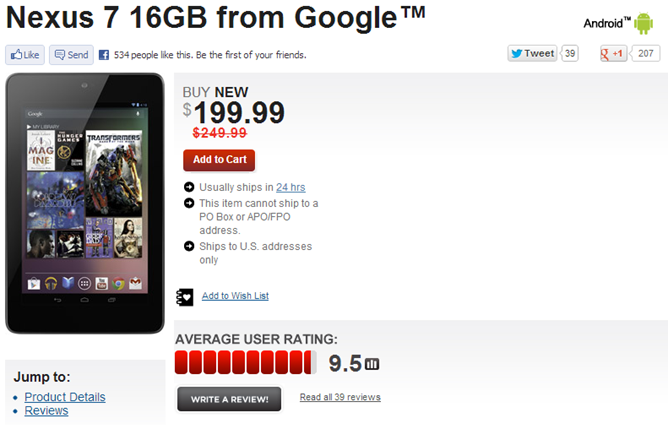Click the Facebook logo beside like count
This screenshot has width=668, height=429.
(104, 55)
